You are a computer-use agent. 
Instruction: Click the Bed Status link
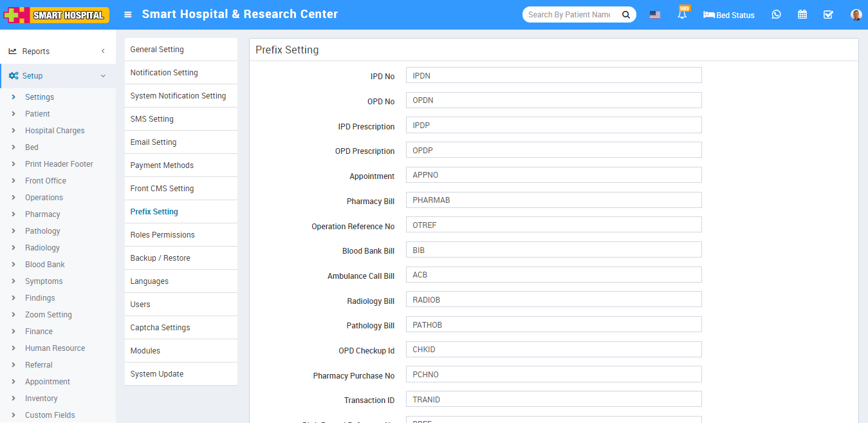pyautogui.click(x=729, y=15)
